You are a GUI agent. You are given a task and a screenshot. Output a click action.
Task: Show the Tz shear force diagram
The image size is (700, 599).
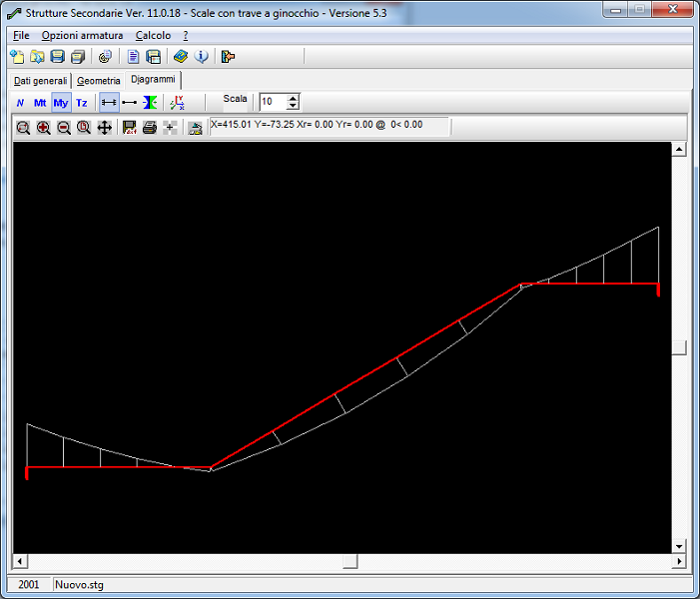(x=82, y=103)
